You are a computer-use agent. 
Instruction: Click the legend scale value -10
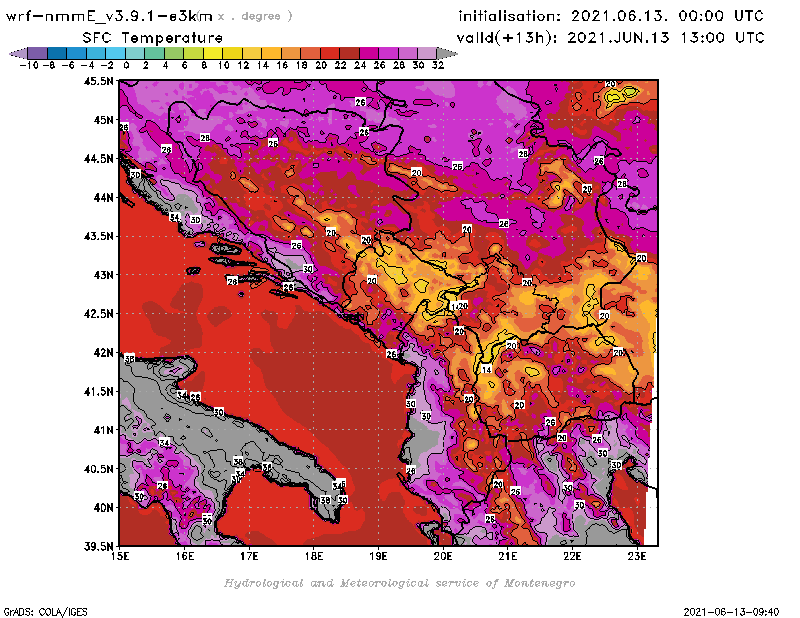(29, 65)
